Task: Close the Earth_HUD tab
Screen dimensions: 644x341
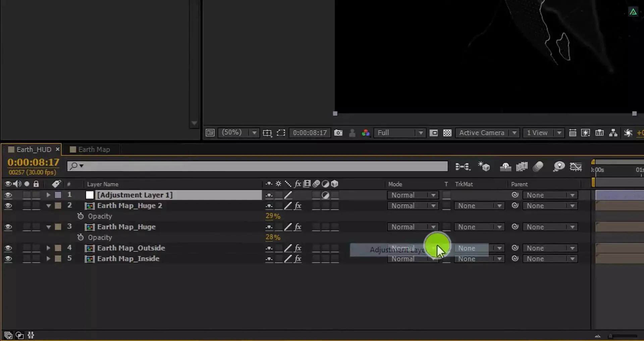Action: pyautogui.click(x=58, y=149)
